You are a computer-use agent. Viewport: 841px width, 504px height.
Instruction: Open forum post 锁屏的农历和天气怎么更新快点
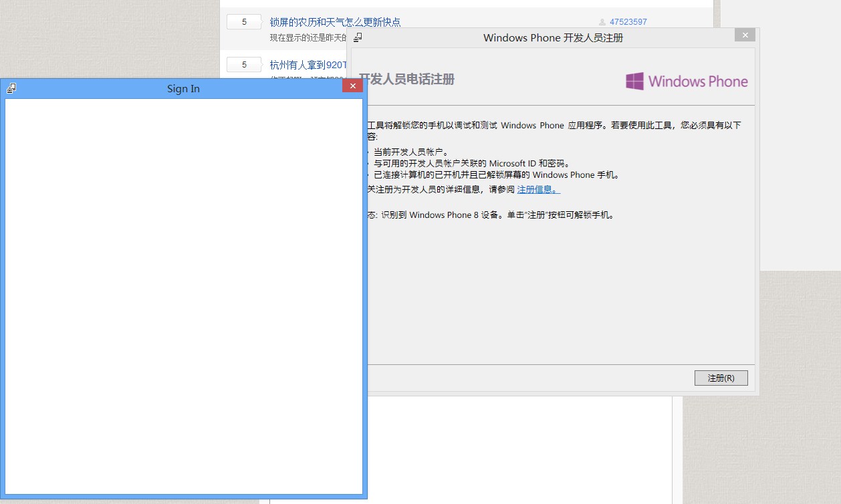point(335,22)
